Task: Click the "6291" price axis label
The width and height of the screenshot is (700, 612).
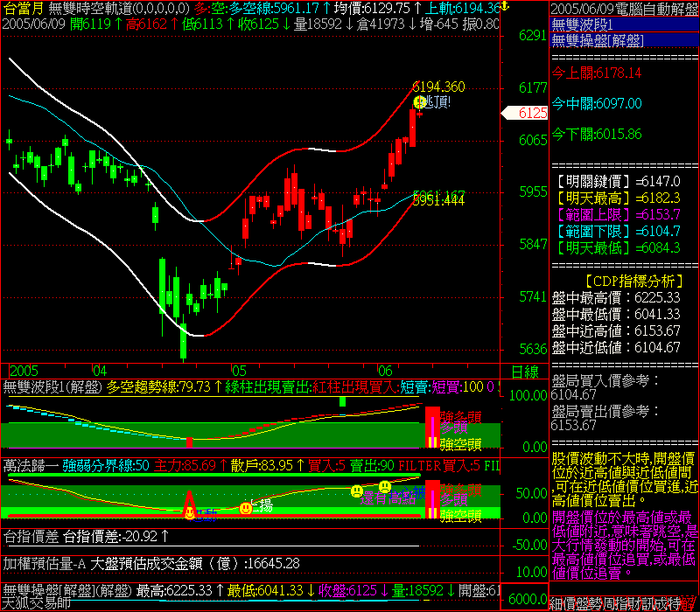Action: (x=533, y=36)
